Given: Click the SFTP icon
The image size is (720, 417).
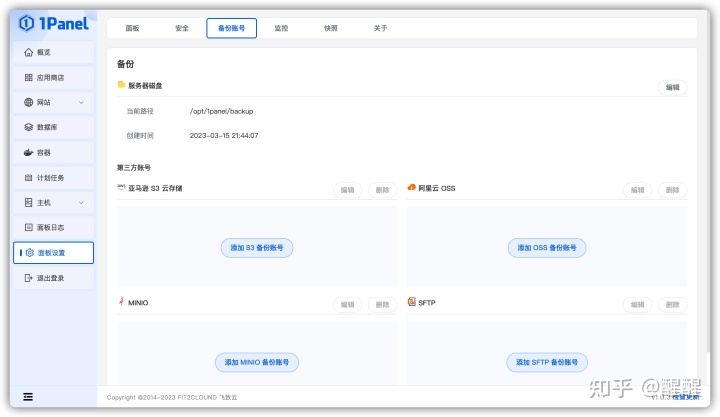Looking at the screenshot, I should (411, 302).
